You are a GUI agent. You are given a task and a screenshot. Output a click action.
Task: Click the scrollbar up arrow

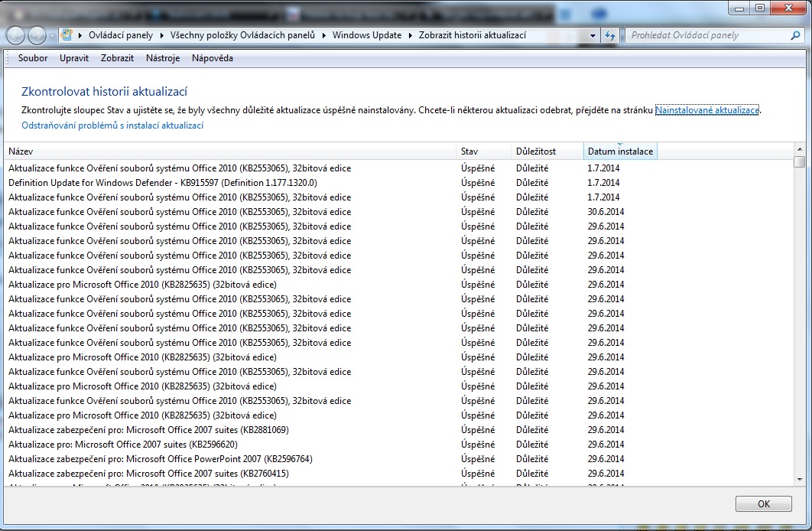pos(799,149)
